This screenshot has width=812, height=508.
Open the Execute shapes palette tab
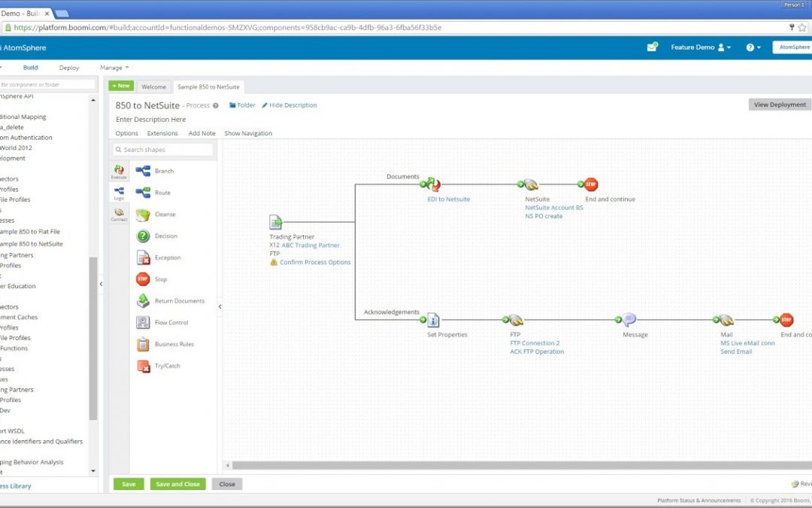119,172
